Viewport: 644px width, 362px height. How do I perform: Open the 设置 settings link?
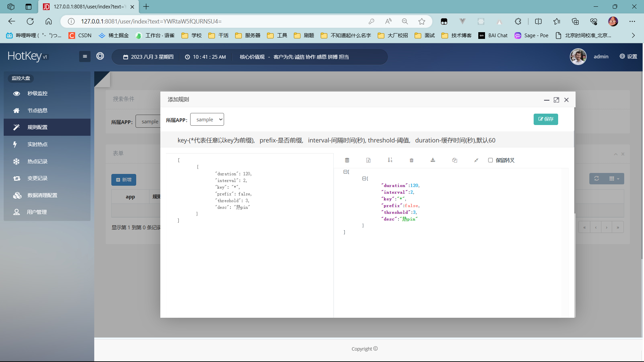click(628, 56)
